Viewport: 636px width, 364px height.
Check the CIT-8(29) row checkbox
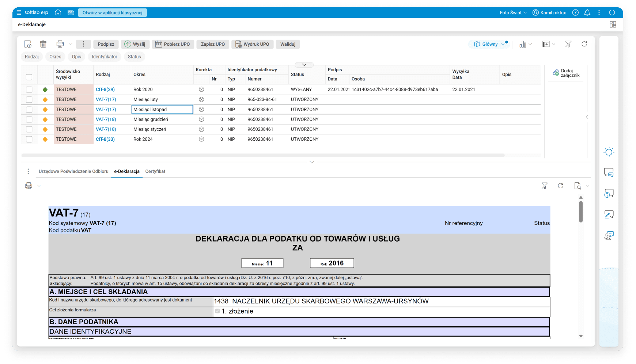pos(29,90)
